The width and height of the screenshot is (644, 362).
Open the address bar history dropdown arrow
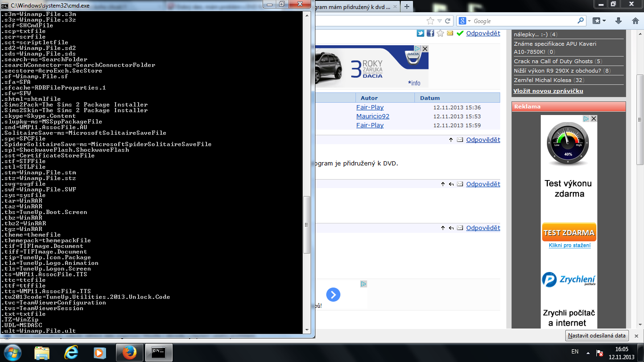click(x=439, y=21)
